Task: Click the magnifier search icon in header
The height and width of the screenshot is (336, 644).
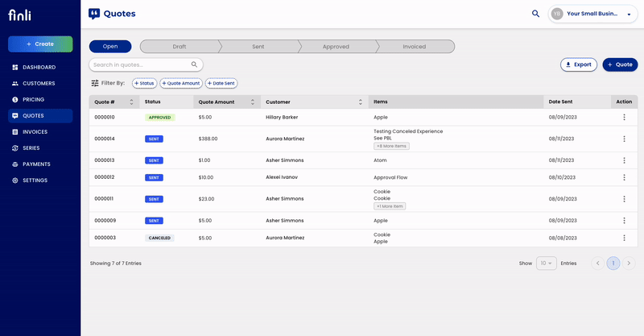Action: click(535, 14)
